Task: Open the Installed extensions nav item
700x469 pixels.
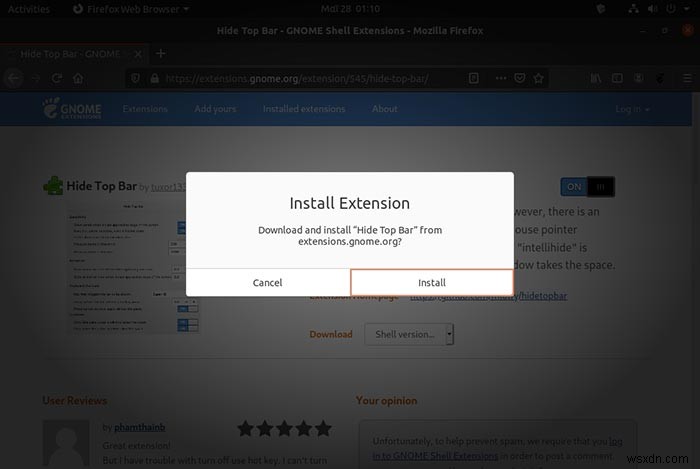Action: click(x=304, y=109)
